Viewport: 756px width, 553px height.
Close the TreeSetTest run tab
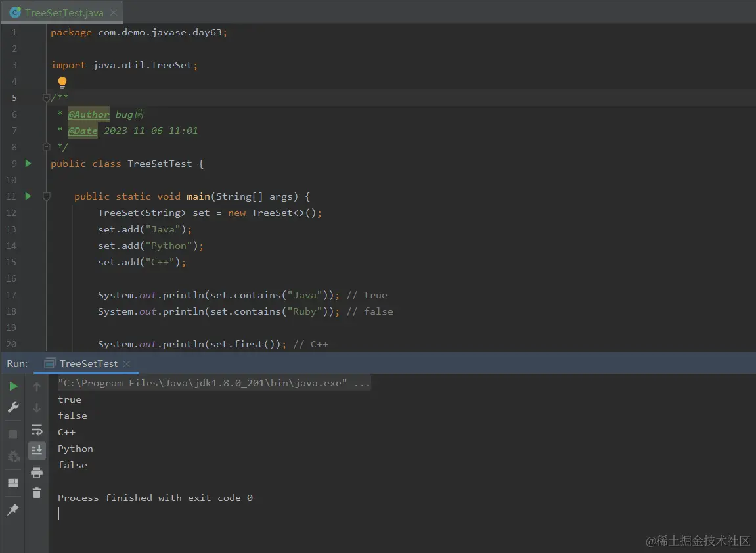pos(127,364)
